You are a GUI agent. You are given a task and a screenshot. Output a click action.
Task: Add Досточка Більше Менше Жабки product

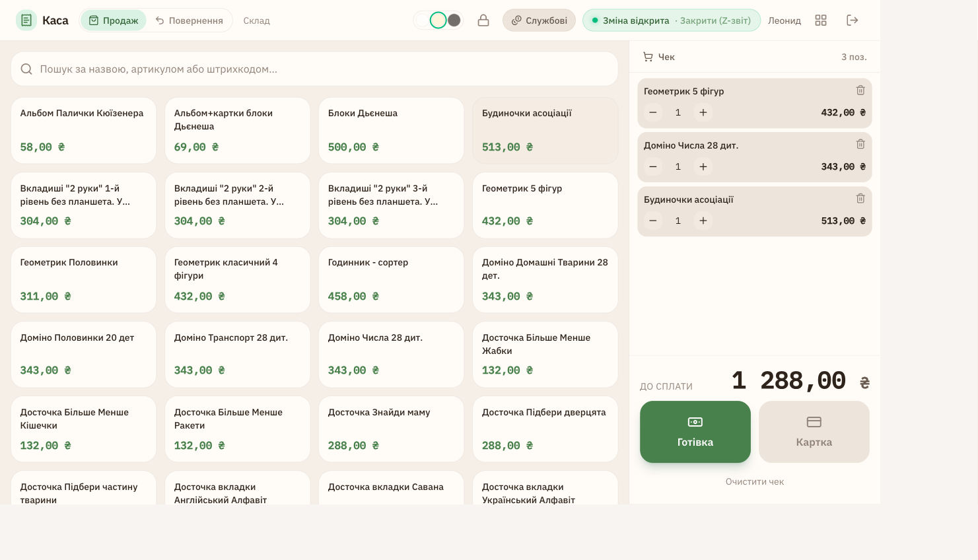click(x=545, y=355)
